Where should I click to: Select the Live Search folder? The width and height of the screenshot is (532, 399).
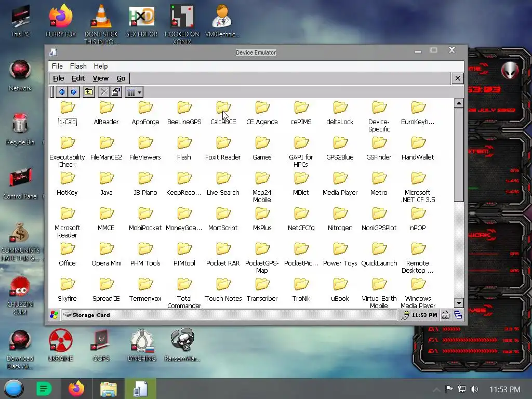coord(223,184)
